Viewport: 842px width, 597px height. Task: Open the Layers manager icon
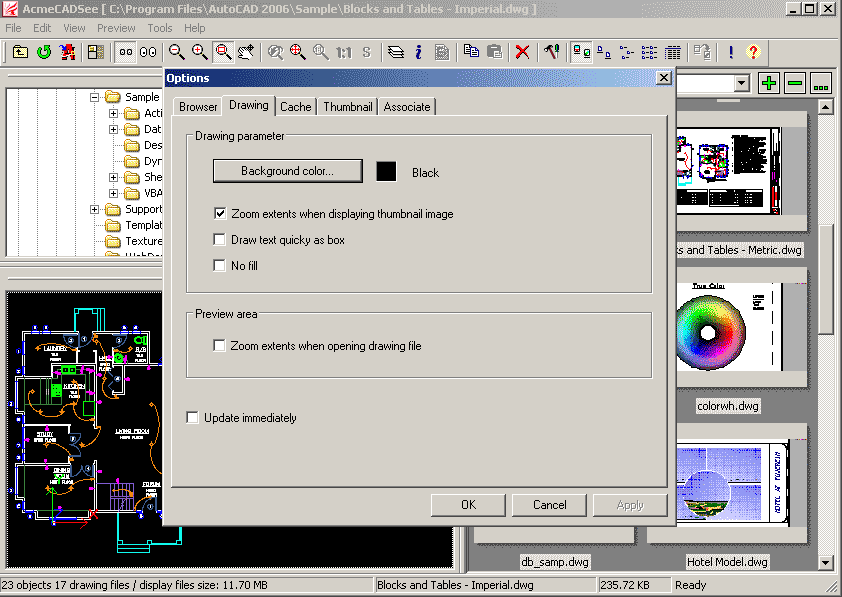[x=396, y=52]
